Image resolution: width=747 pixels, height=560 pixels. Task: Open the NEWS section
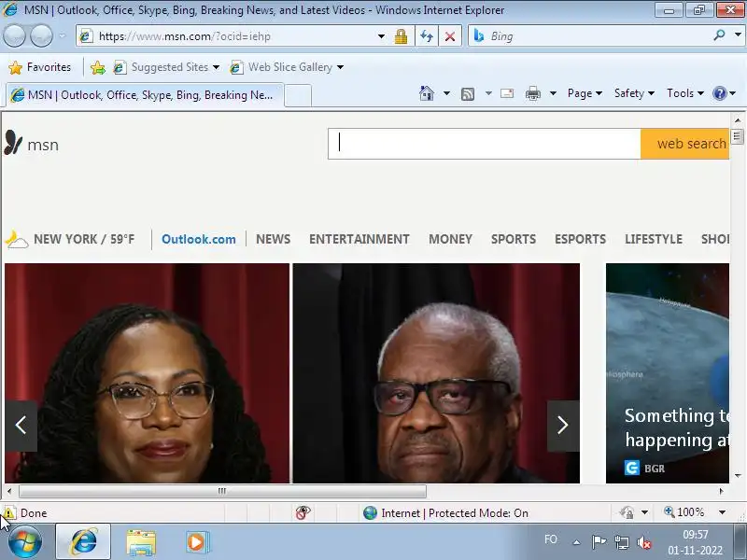(273, 239)
